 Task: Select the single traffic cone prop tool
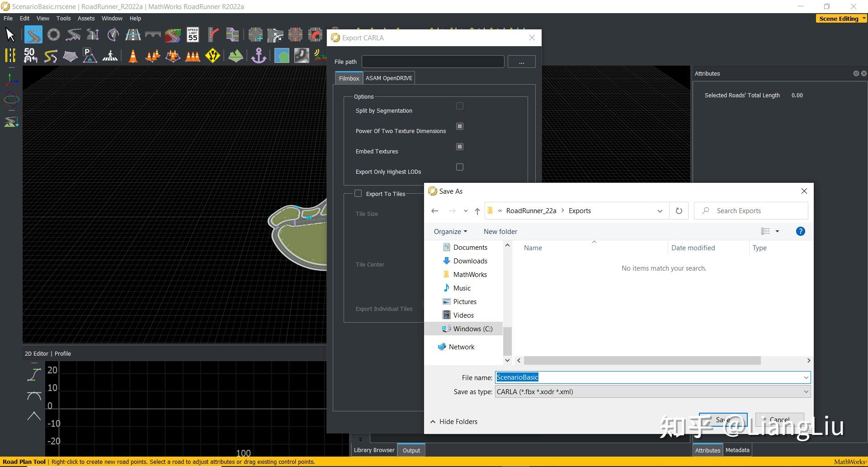[133, 56]
